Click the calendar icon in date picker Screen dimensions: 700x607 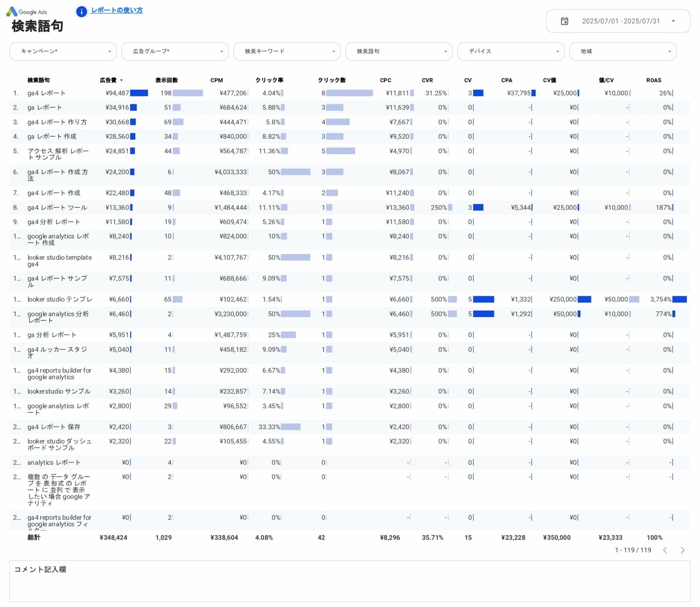[x=564, y=21]
